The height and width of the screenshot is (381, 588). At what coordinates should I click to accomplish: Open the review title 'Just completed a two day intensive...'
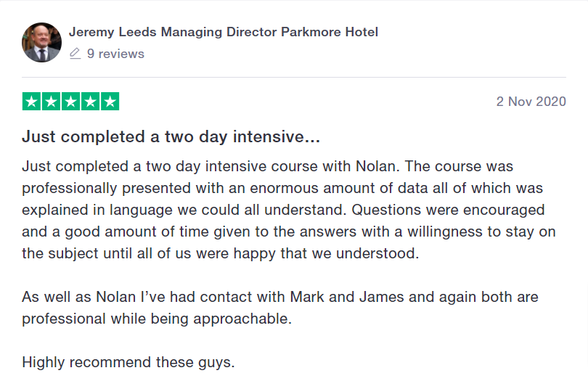171,136
